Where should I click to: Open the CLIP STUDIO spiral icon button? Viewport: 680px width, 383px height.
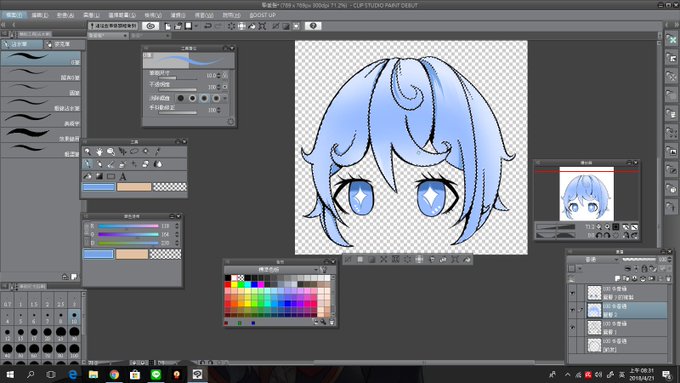[150, 26]
